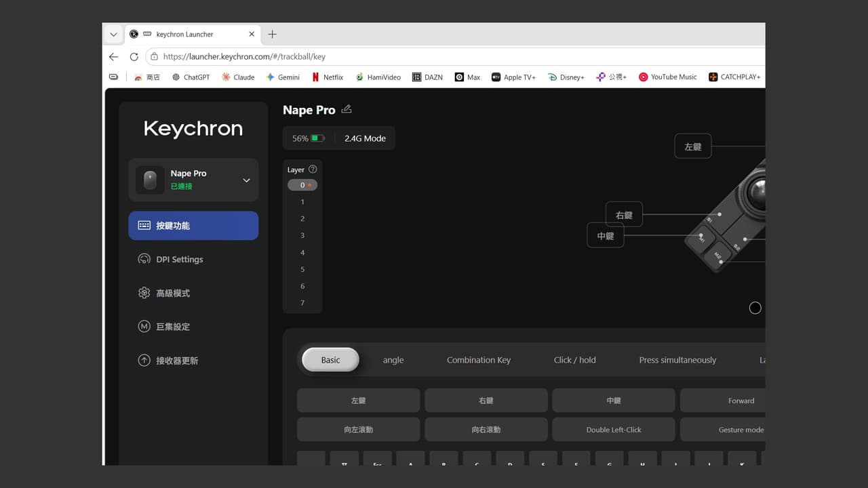Open the YouTube Music bookmark
Viewport: 868px width, 488px height.
[667, 77]
